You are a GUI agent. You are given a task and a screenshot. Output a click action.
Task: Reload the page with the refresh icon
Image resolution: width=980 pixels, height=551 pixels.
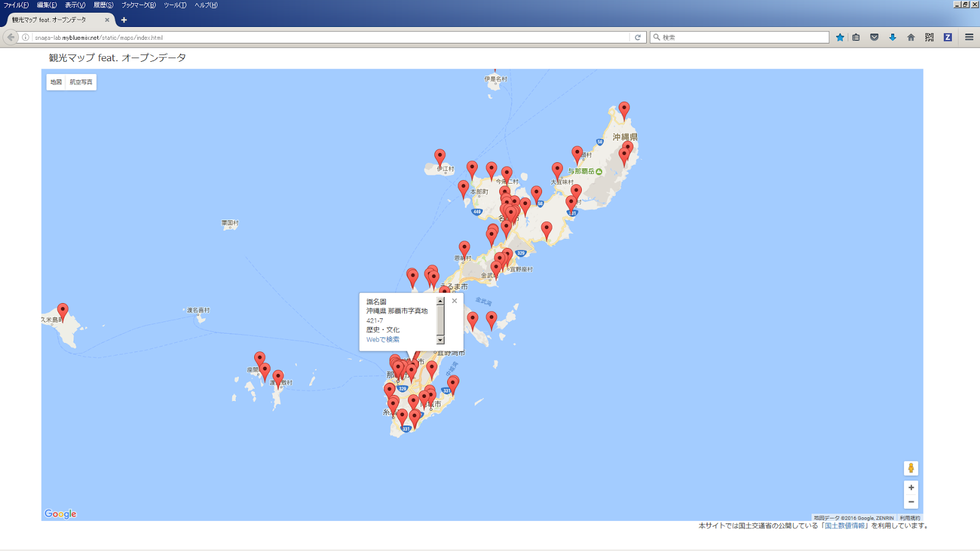(x=638, y=37)
